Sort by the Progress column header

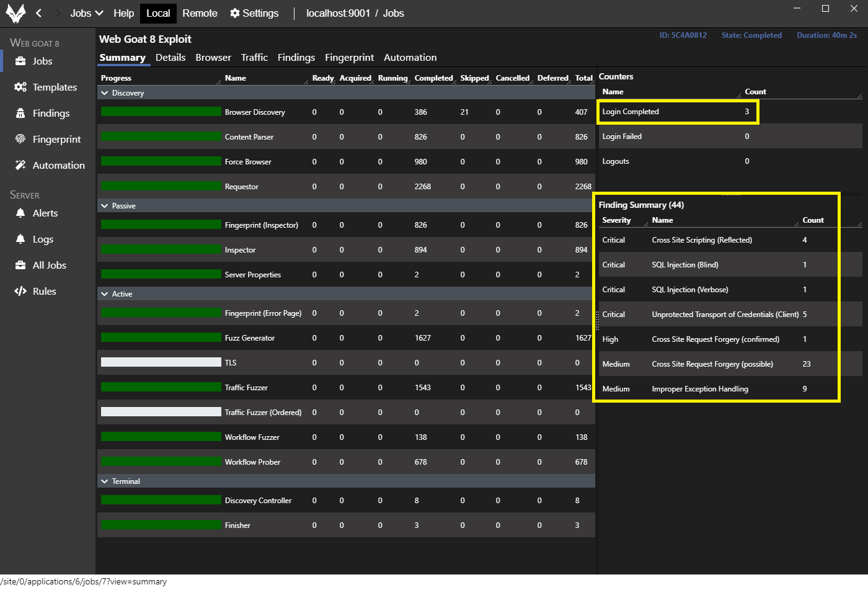(x=116, y=78)
